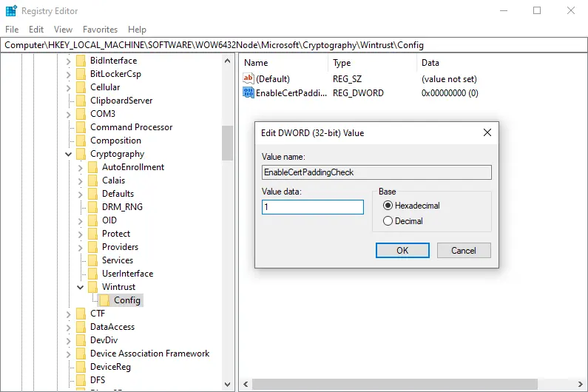Select the Defaults folder icon
588x392 pixels.
click(92, 194)
